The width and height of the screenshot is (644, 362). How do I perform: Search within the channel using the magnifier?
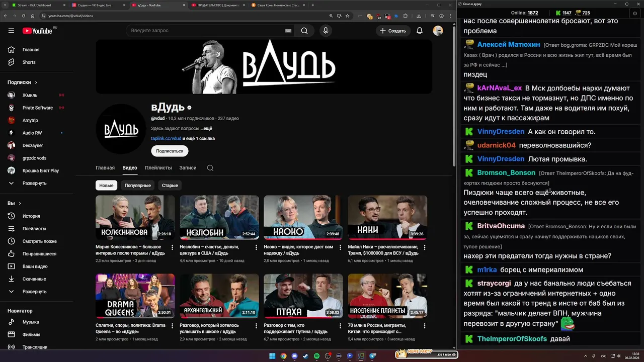pos(210,168)
